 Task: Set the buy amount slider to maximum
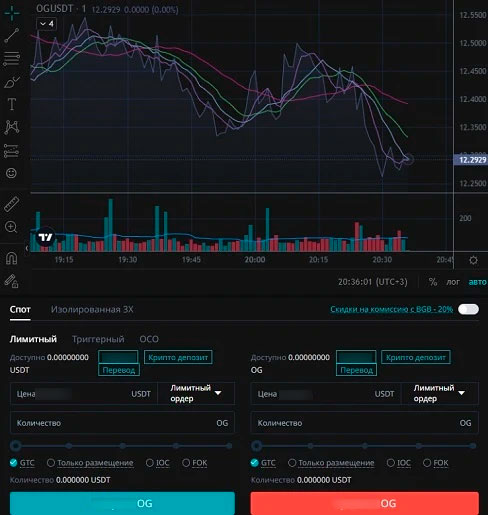[229, 446]
